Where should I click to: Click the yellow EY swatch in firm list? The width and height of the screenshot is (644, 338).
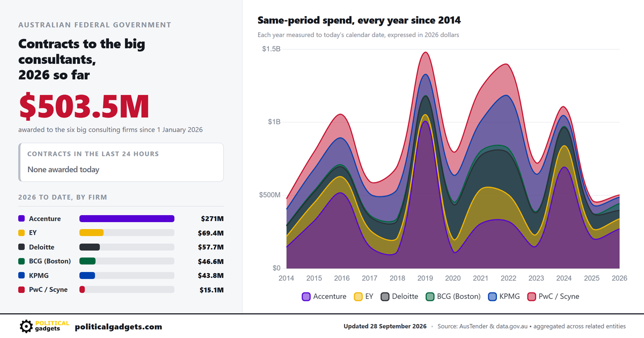[21, 233]
